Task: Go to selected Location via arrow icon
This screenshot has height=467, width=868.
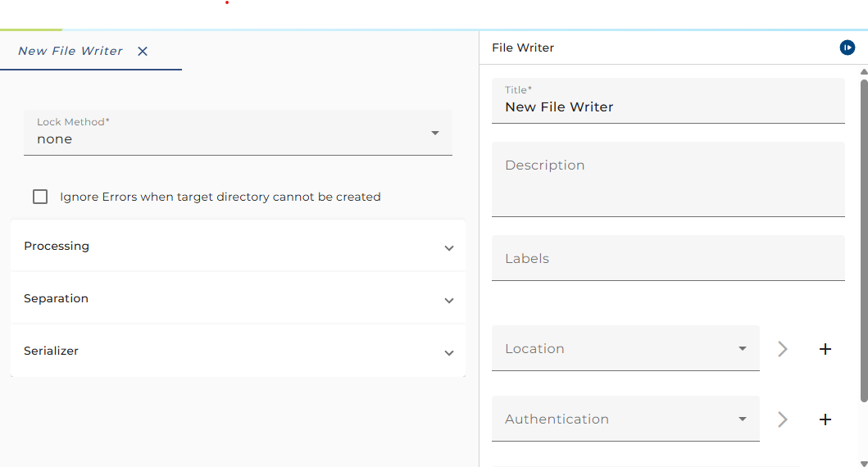Action: [782, 349]
